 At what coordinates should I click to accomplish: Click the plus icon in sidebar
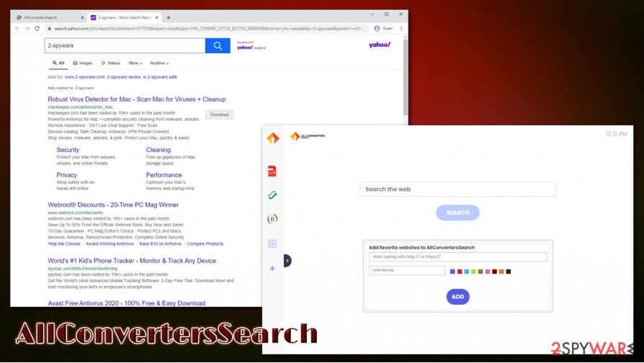coord(272,269)
